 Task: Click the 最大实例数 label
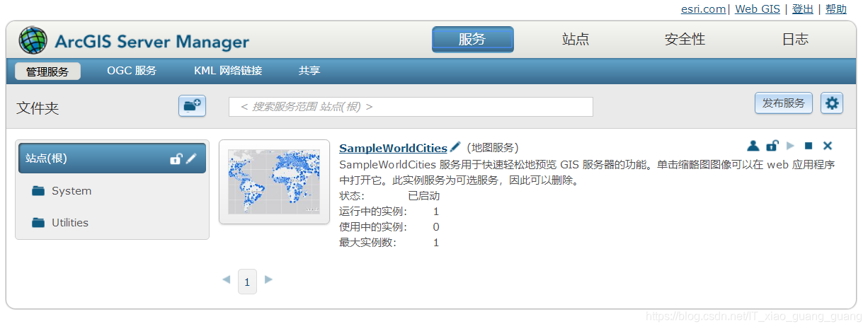pos(367,243)
